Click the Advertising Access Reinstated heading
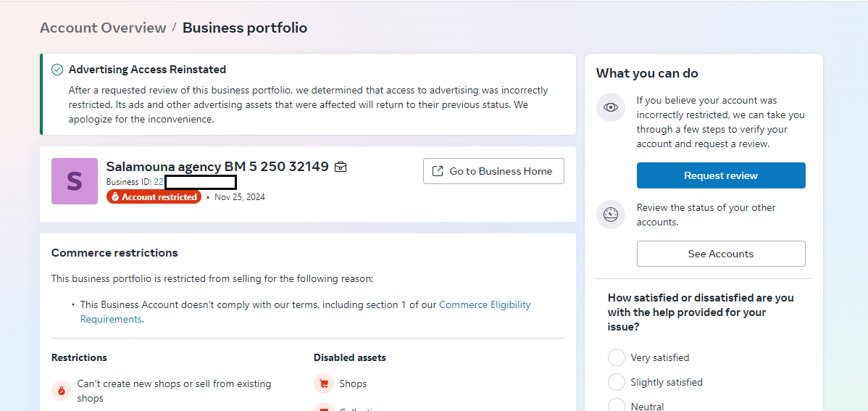This screenshot has width=868, height=411. [147, 70]
